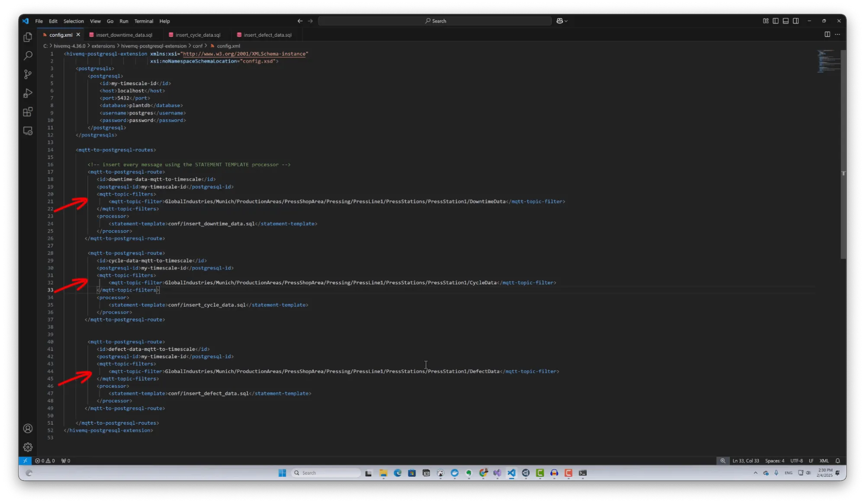Open the terminal app from the taskbar

pos(582,473)
